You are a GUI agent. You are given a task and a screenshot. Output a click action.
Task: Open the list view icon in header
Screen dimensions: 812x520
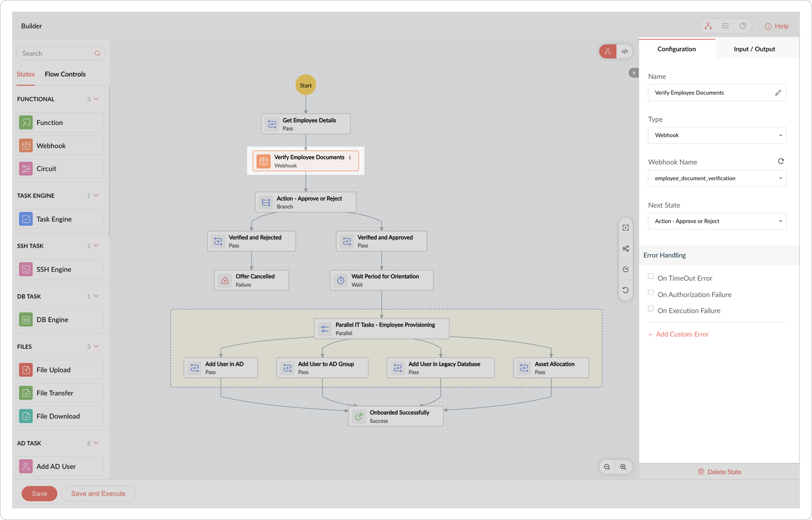point(725,26)
